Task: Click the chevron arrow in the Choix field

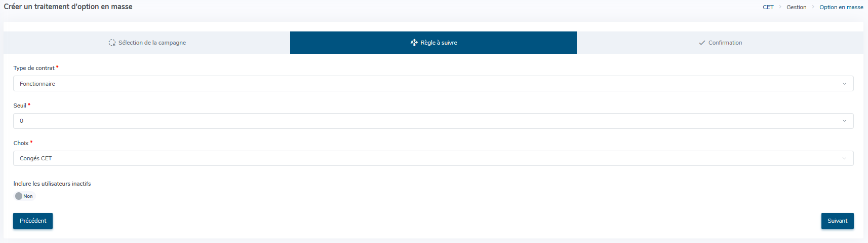Action: click(x=844, y=158)
